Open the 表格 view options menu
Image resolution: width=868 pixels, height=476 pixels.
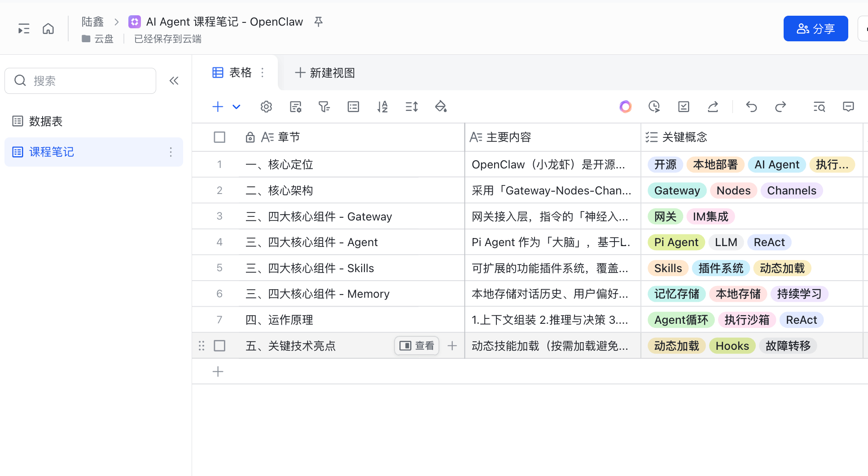(263, 72)
